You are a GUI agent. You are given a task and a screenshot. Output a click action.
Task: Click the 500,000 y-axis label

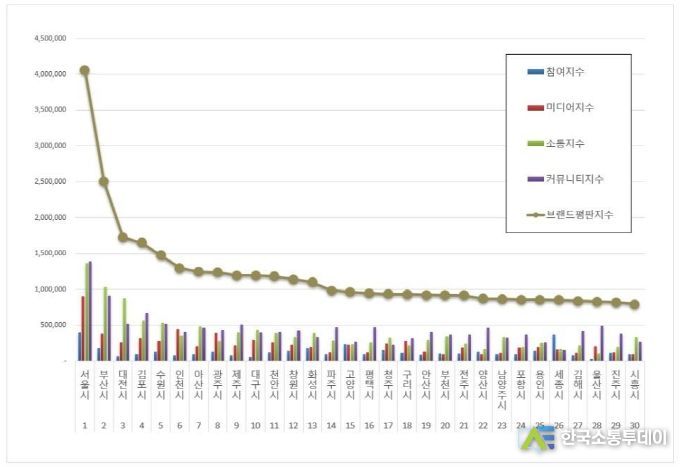pyautogui.click(x=53, y=325)
